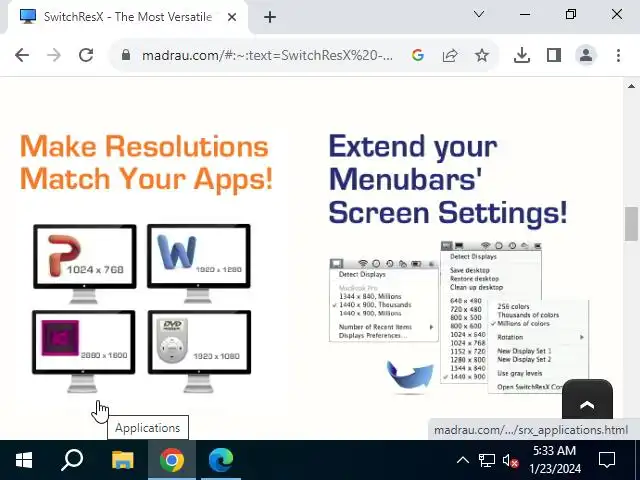Open the Windows Start menu
This screenshot has height=480, width=640.
pyautogui.click(x=24, y=460)
